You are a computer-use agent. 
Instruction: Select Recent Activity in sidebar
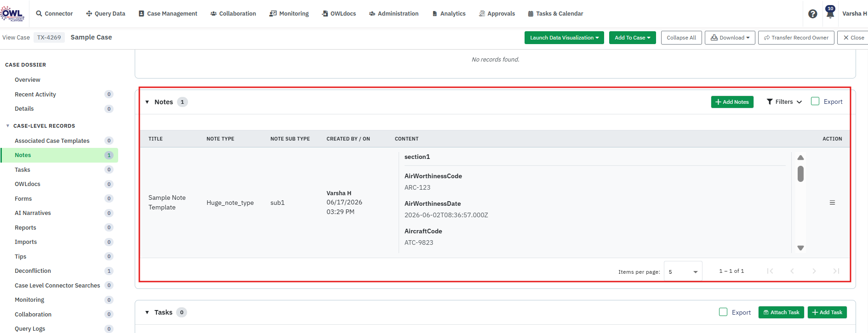click(35, 95)
